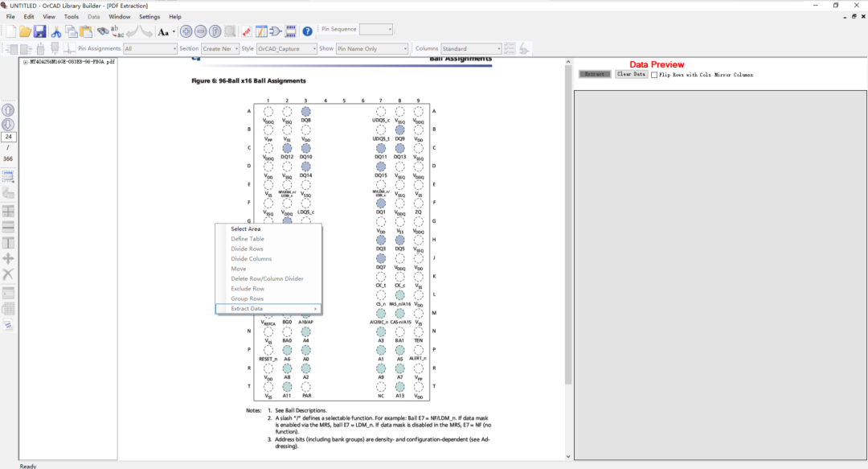
Task: Expand the Aa font dropdown arrow
Action: [174, 32]
